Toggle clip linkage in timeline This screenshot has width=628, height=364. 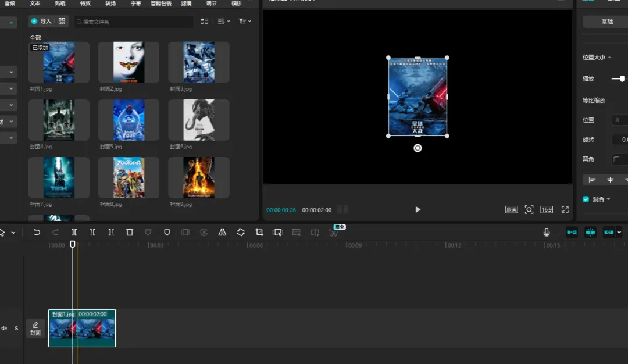pos(609,232)
